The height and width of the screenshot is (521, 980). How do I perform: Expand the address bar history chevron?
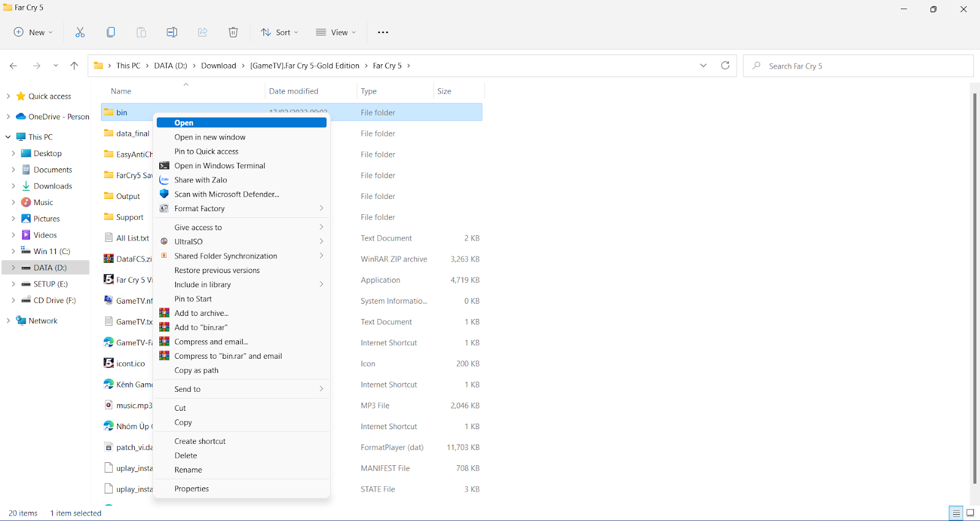703,66
